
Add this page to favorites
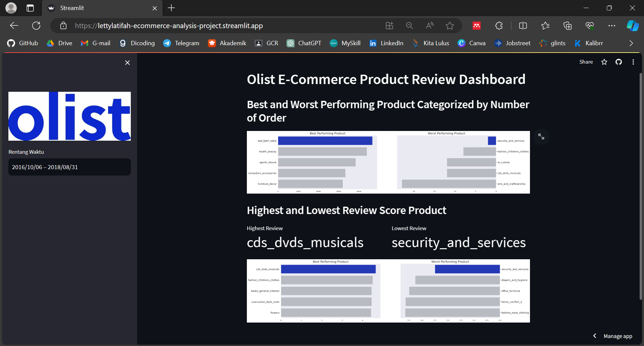coord(450,25)
